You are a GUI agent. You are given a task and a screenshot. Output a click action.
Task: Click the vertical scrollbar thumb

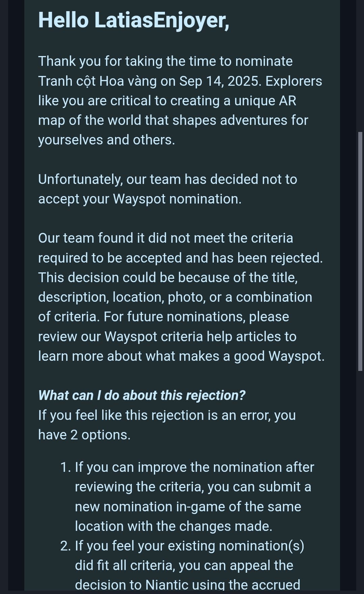tap(360, 252)
